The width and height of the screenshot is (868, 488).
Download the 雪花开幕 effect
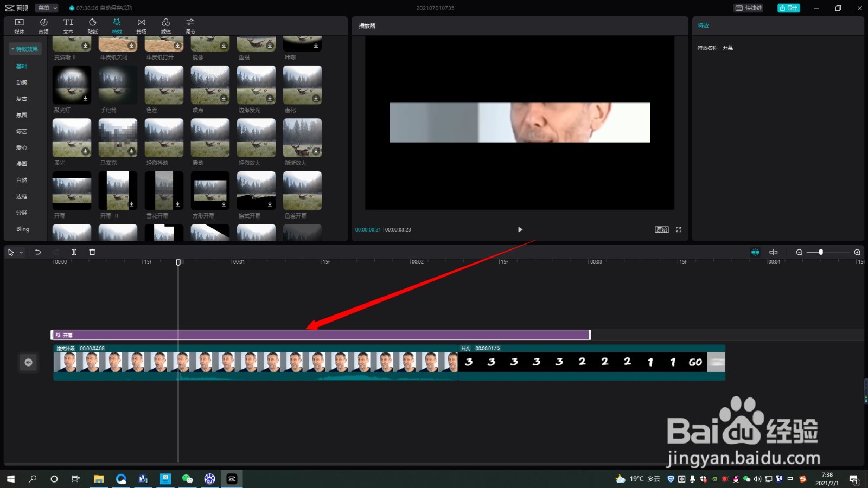click(x=177, y=204)
